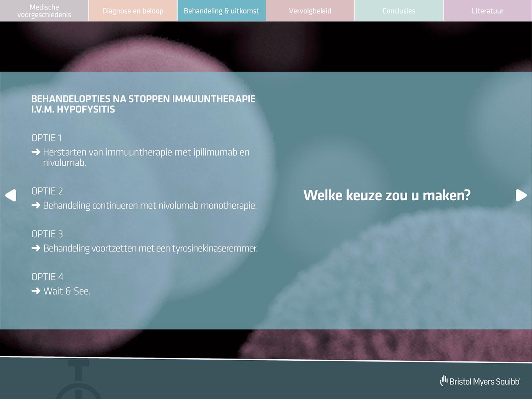Image resolution: width=532 pixels, height=399 pixels.
Task: Click the arrow bullet beside tyrosinekinaseremmer option
Action: point(36,248)
